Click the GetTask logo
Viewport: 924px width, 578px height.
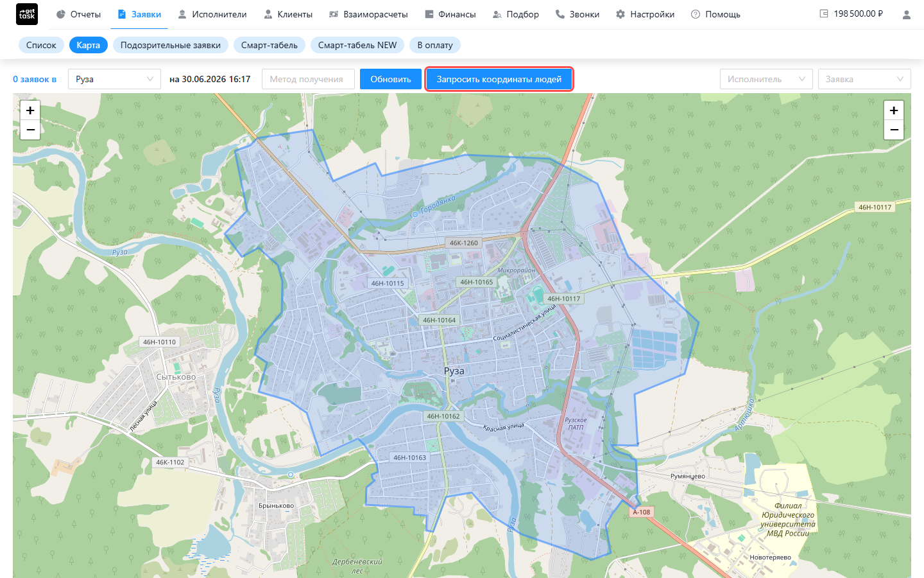click(27, 14)
